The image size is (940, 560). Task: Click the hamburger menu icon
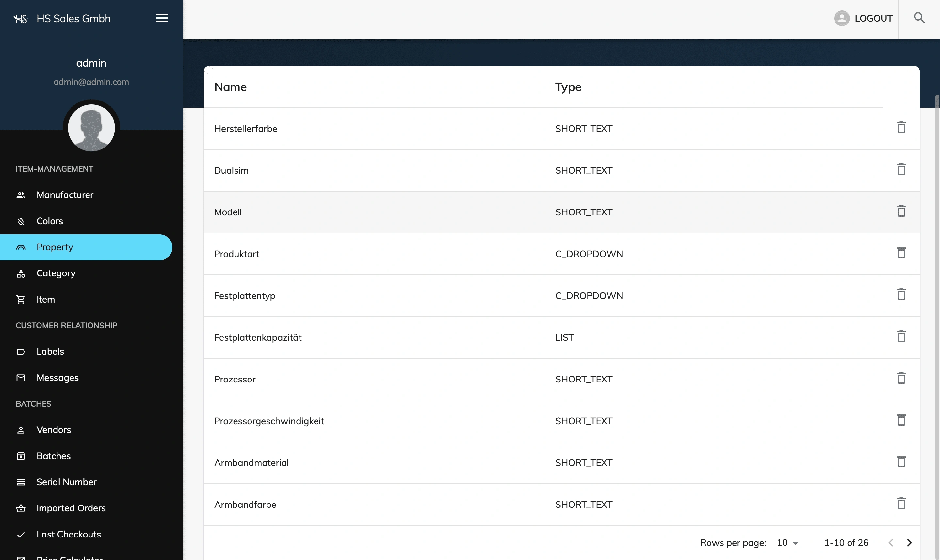click(x=161, y=17)
